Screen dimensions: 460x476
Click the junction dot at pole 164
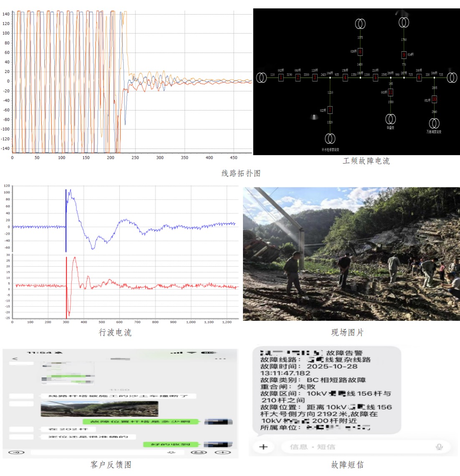[x=330, y=78]
